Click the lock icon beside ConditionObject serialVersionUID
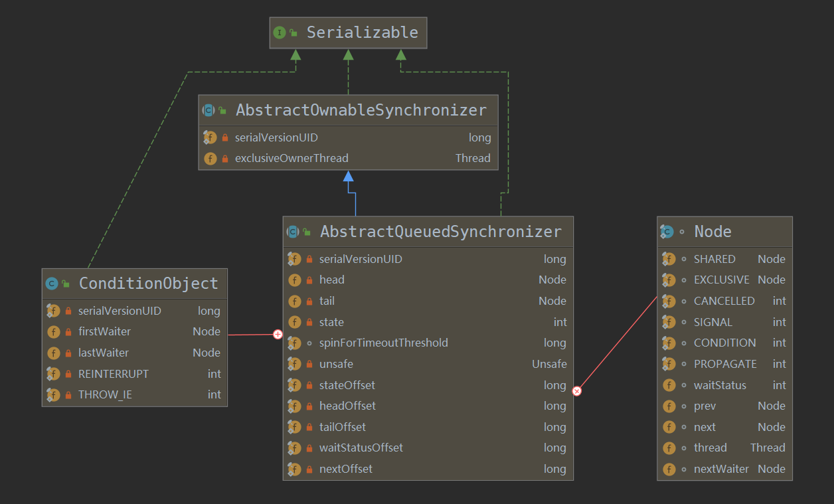 68,311
